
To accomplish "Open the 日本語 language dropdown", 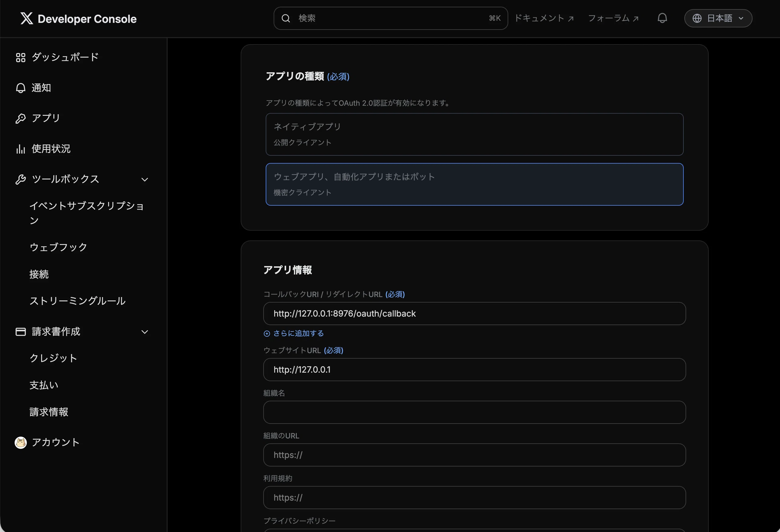I will (718, 19).
